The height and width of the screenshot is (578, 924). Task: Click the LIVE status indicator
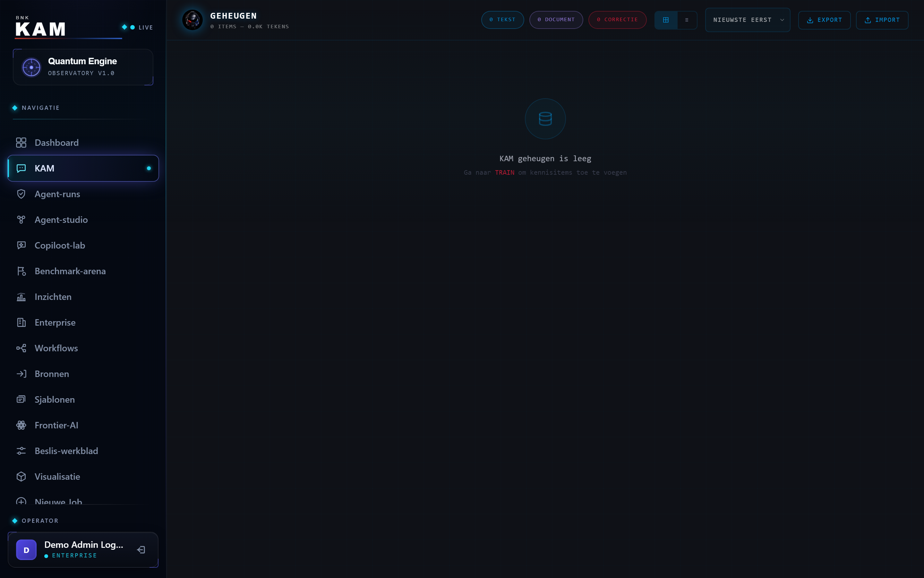point(137,27)
